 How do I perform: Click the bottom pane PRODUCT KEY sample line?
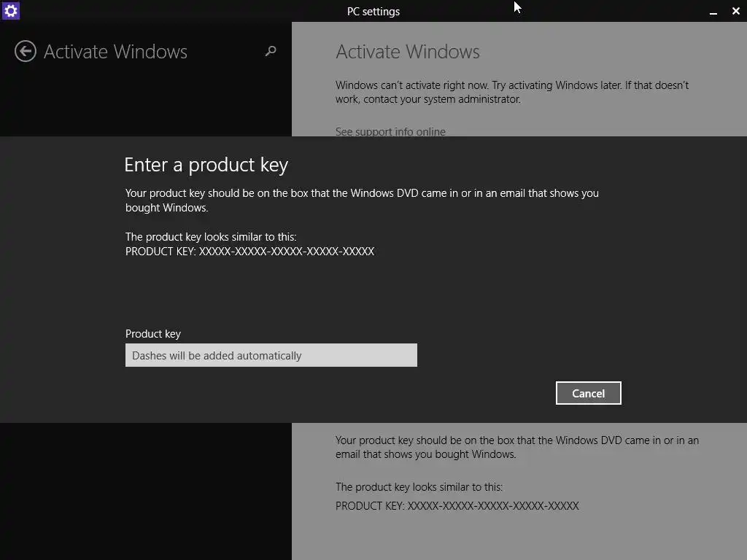tap(457, 506)
